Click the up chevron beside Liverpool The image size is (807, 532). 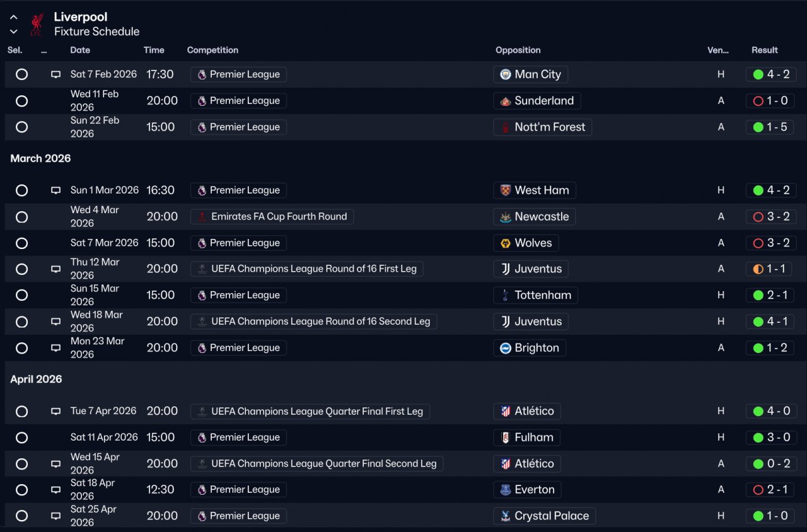14,18
